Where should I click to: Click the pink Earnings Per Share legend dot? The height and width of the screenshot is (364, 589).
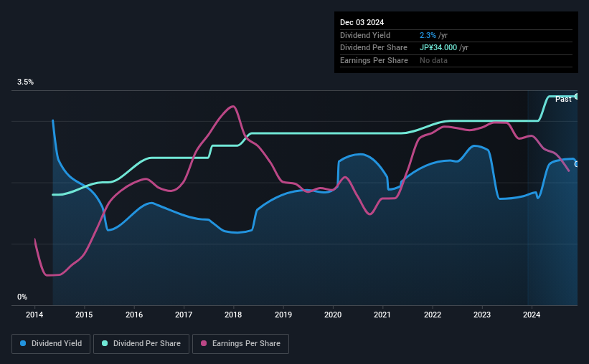[204, 343]
